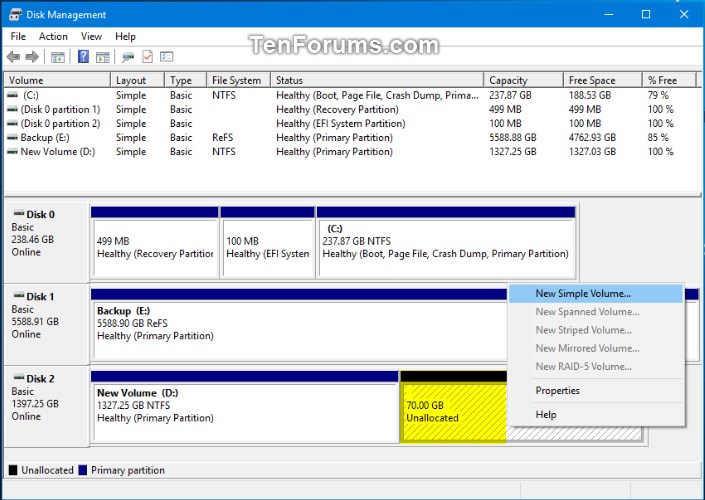Select the Disk 1 label panel
This screenshot has height=500, width=705.
(x=46, y=325)
